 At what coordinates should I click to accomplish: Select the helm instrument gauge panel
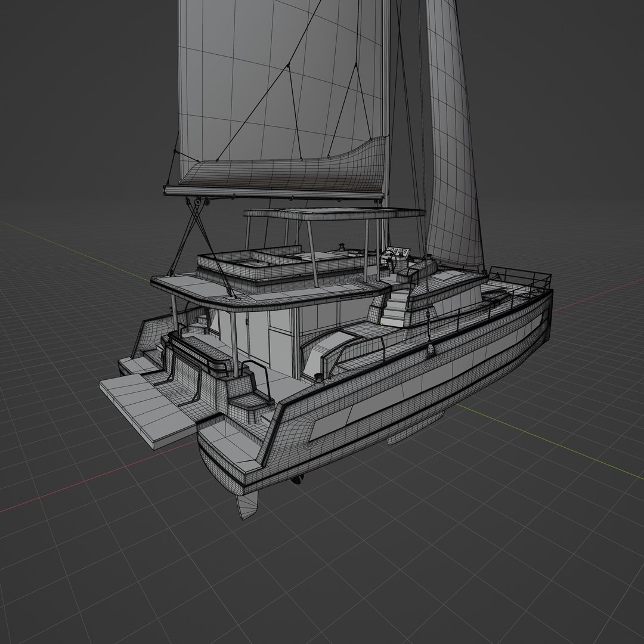(399, 252)
